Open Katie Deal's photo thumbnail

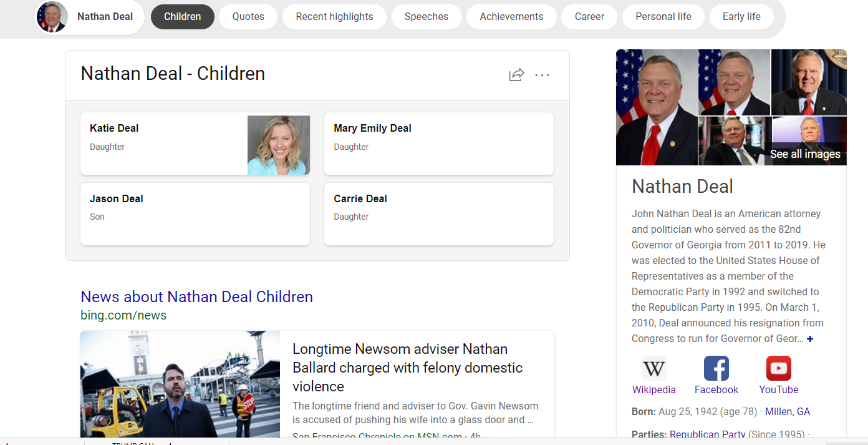[x=279, y=145]
